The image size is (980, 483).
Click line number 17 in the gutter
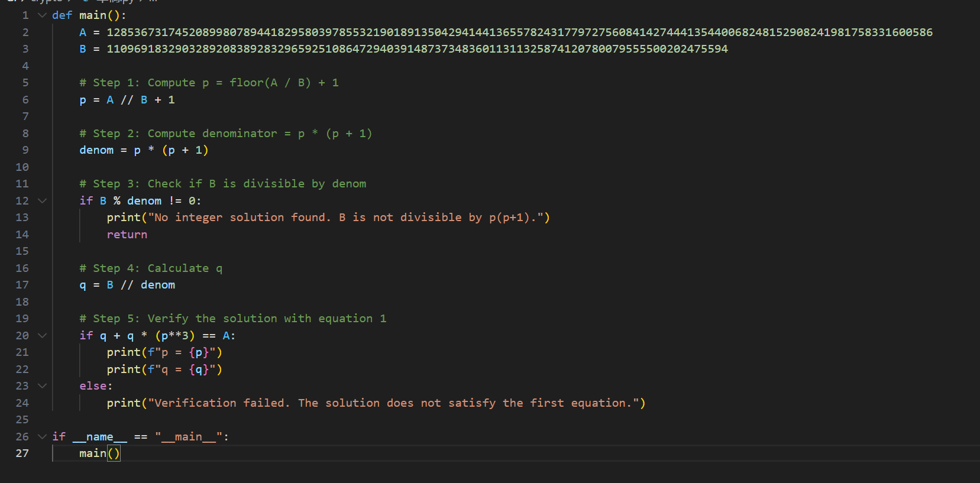(22, 285)
